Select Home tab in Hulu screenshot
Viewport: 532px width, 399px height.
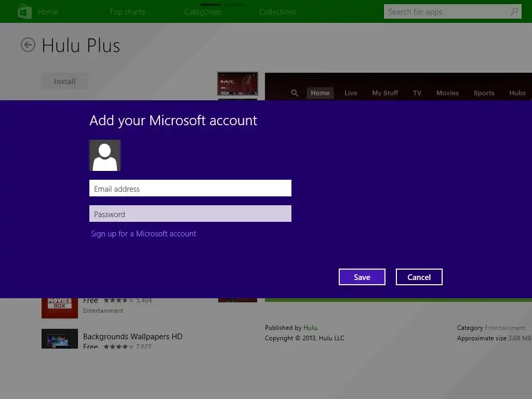[x=320, y=93]
